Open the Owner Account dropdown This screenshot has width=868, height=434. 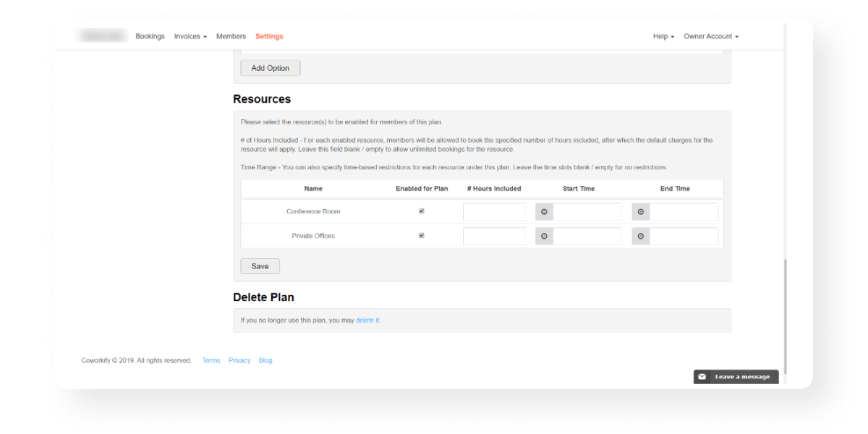711,36
